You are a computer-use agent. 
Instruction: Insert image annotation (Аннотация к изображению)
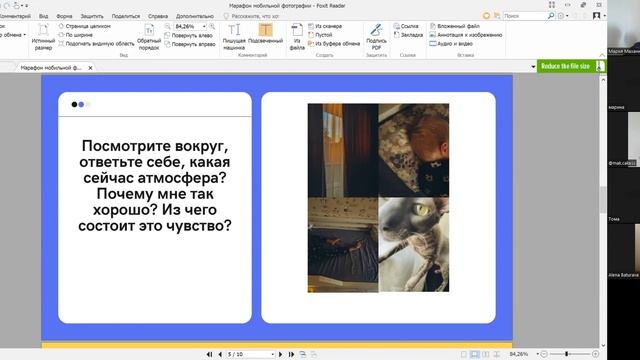(466, 35)
